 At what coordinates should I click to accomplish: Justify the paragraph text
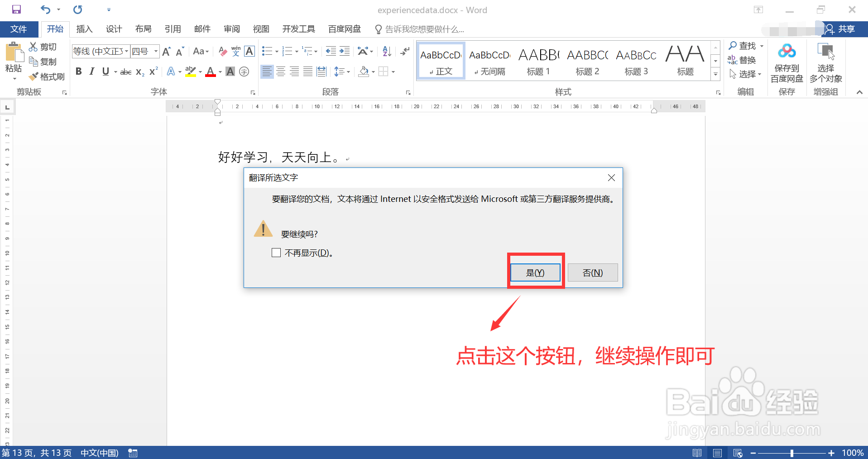pyautogui.click(x=308, y=72)
